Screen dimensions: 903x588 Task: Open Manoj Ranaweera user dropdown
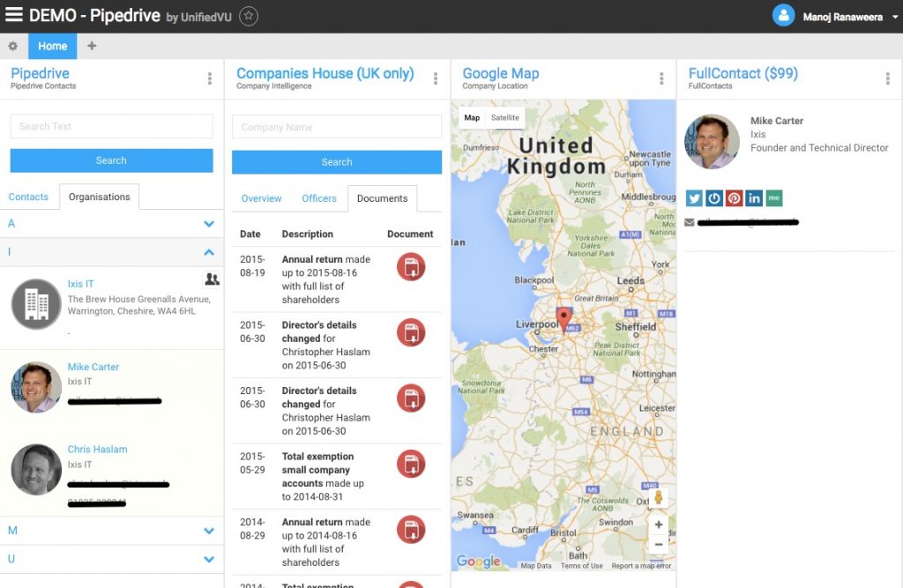(892, 18)
